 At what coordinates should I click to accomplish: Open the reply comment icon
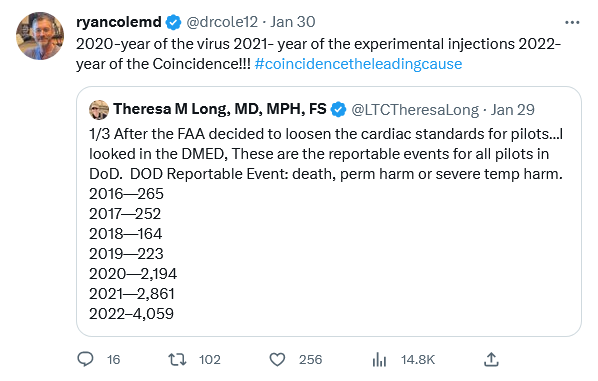click(85, 359)
